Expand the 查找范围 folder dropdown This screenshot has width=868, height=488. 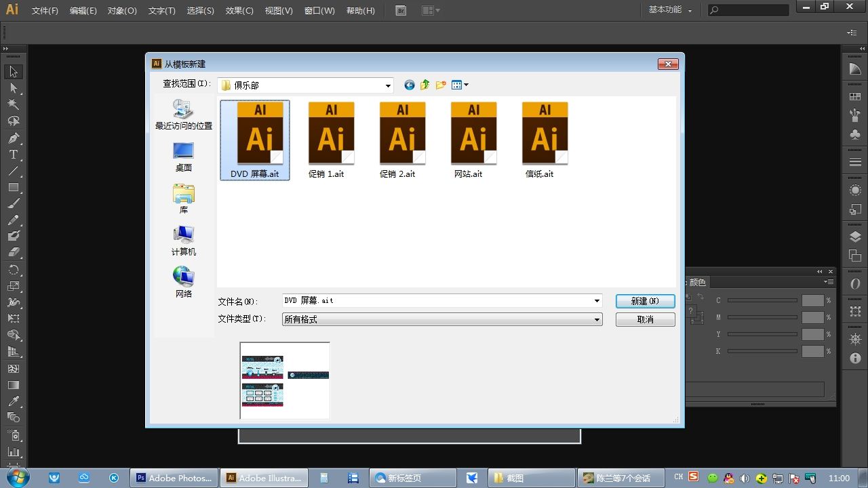[x=388, y=85]
